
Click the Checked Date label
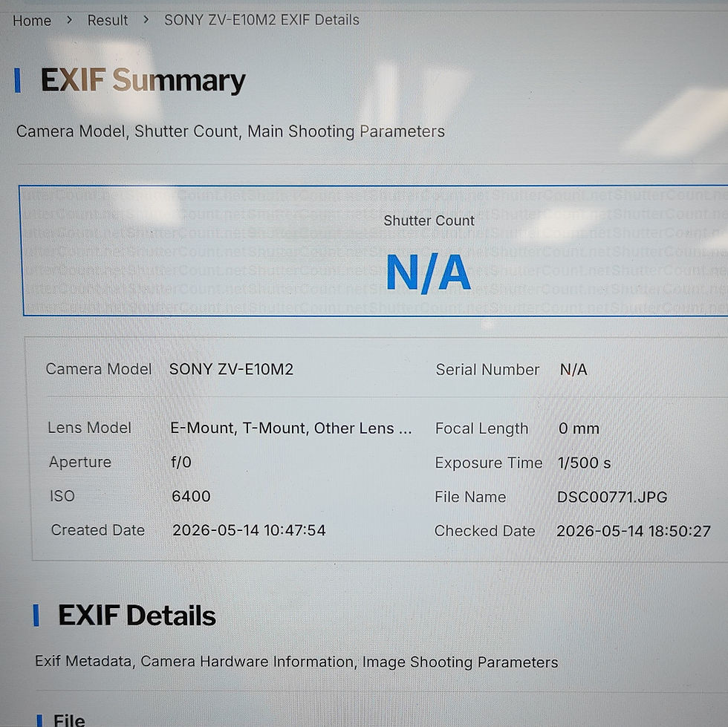(484, 531)
